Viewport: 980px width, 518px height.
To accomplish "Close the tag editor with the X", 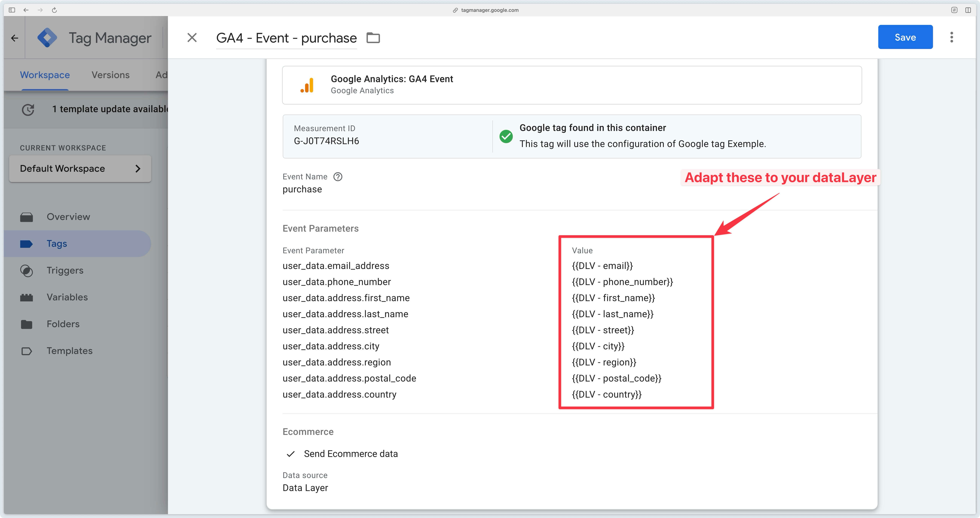I will click(192, 37).
